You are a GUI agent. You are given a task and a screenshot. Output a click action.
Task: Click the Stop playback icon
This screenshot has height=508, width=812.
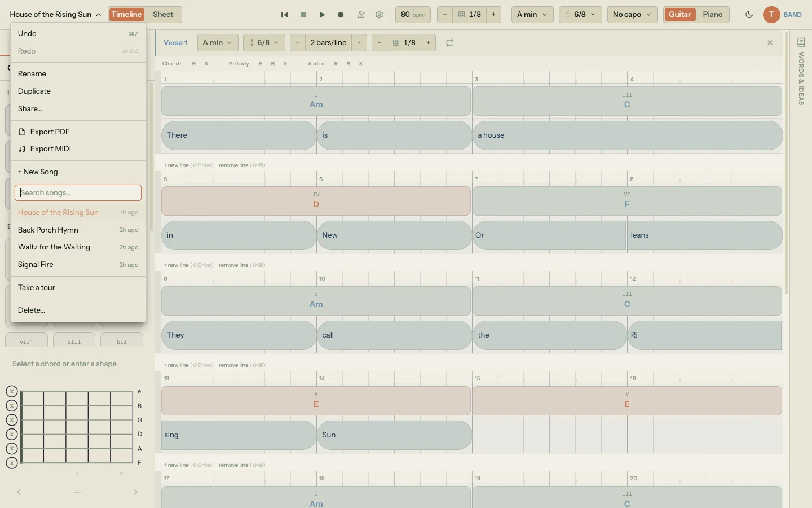click(303, 15)
